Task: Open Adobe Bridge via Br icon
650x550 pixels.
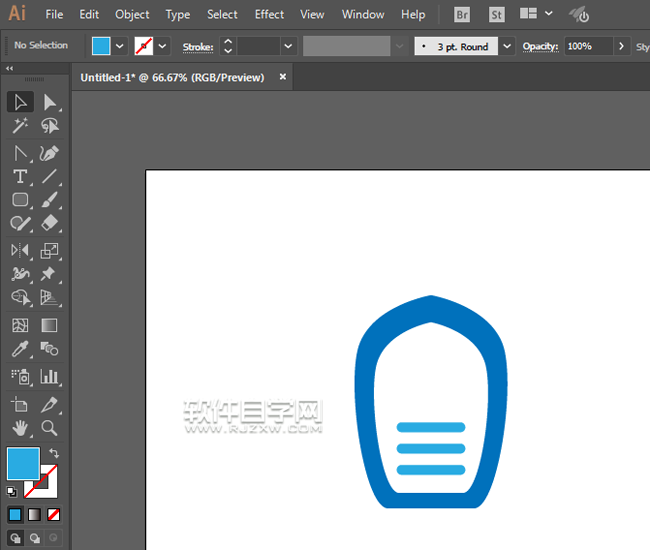Action: coord(461,15)
